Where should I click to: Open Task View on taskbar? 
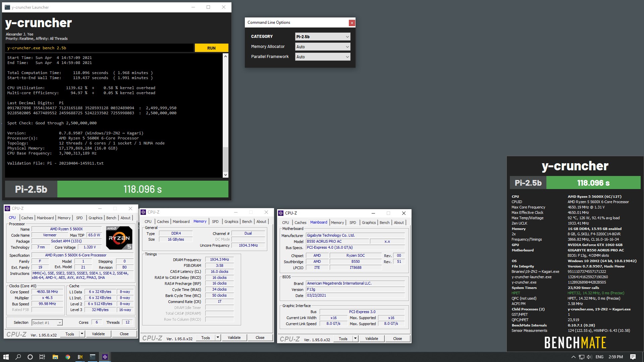click(x=42, y=357)
